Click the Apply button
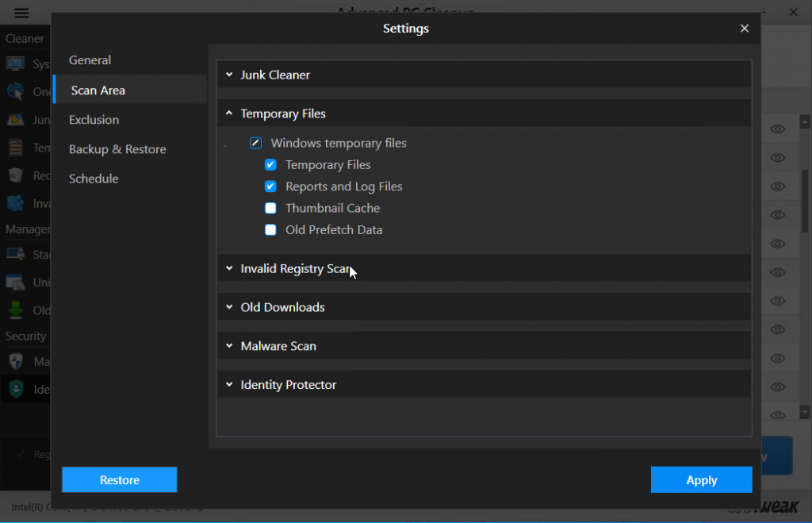Image resolution: width=812 pixels, height=523 pixels. pyautogui.click(x=701, y=479)
